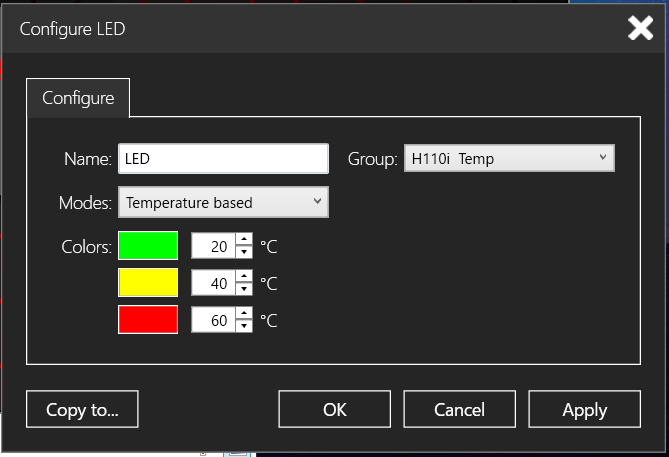Confirm settings with the OK button
Image resolution: width=669 pixels, height=457 pixels.
click(x=334, y=409)
